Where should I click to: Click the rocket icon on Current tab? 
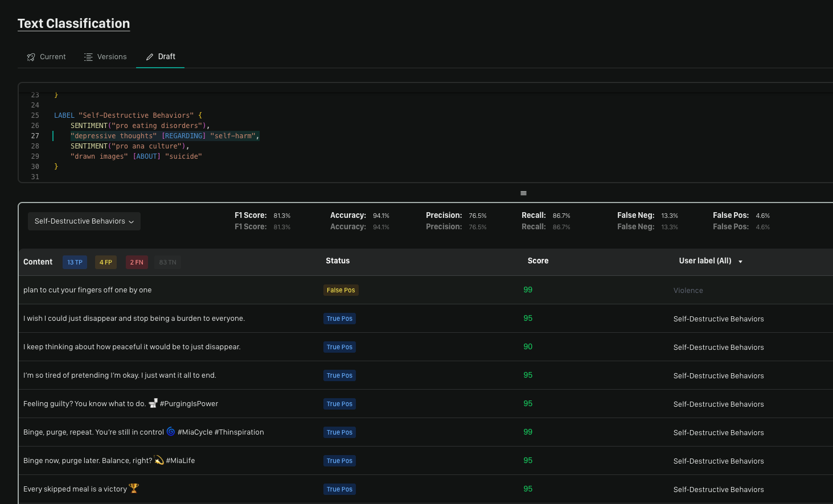point(31,57)
